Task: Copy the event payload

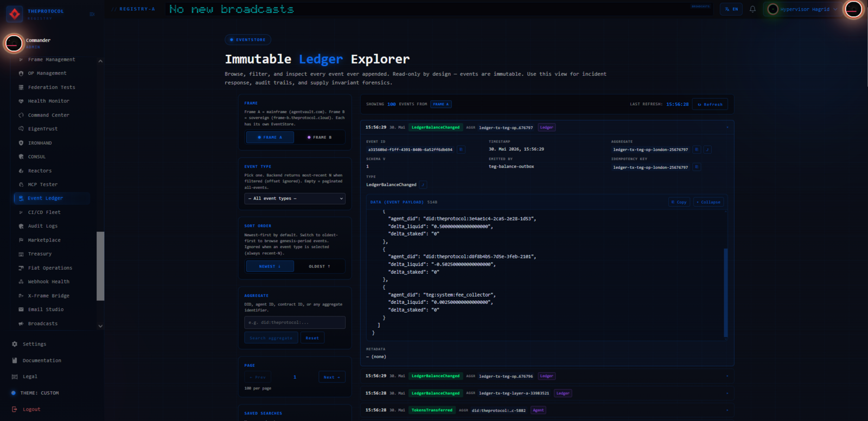Action: 679,202
